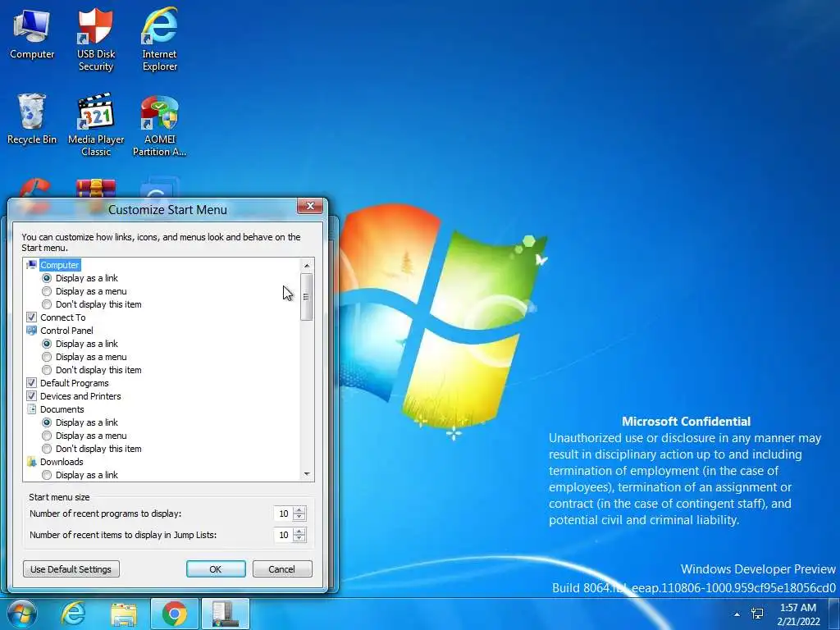Choose Display as a link under Computer
Image resolution: width=840 pixels, height=630 pixels.
tap(47, 278)
